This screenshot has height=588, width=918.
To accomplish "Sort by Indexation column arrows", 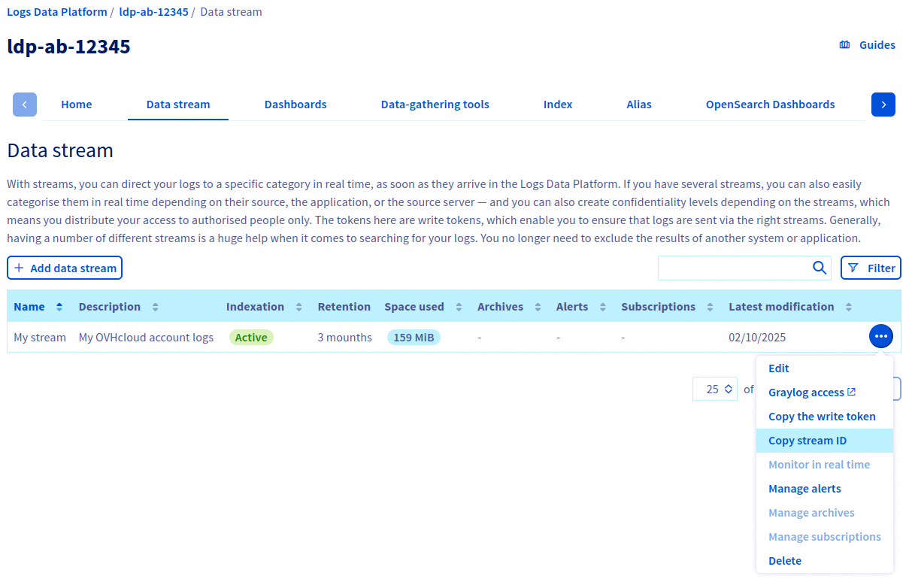I will 298,307.
